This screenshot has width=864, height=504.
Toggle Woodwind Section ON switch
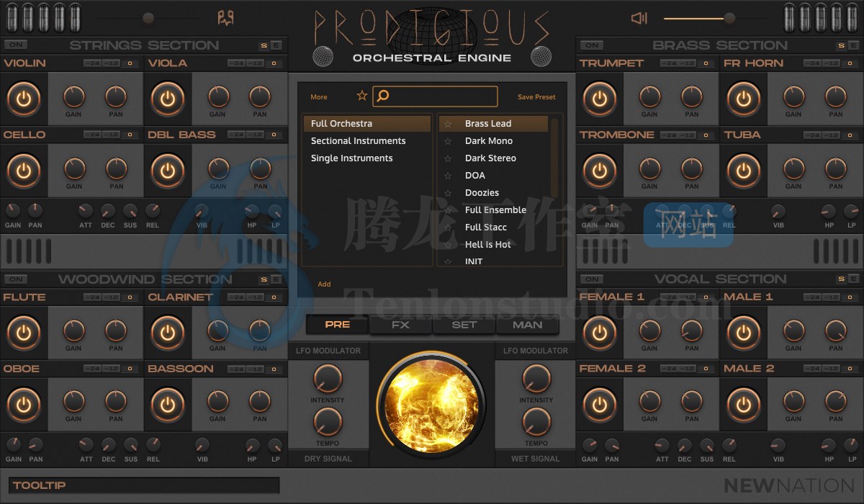pyautogui.click(x=16, y=279)
